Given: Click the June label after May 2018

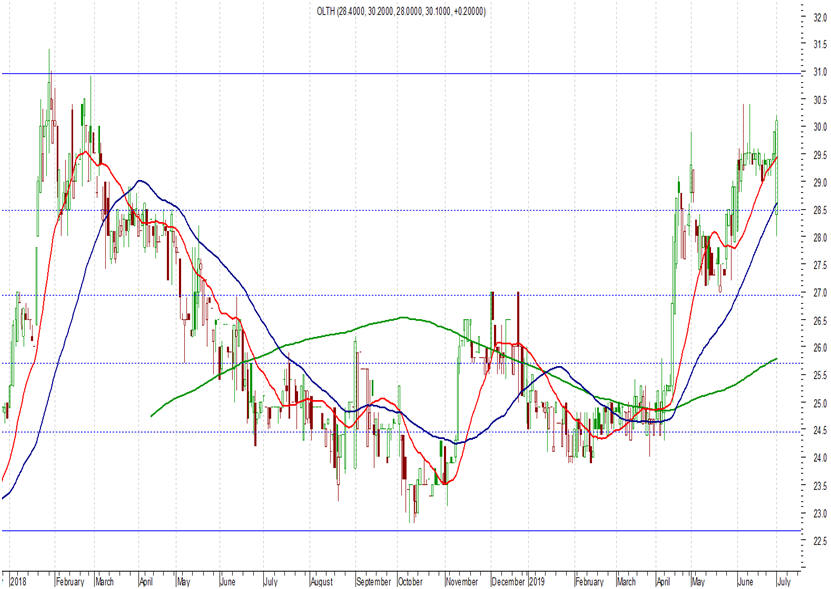Looking at the screenshot, I should coord(227,582).
